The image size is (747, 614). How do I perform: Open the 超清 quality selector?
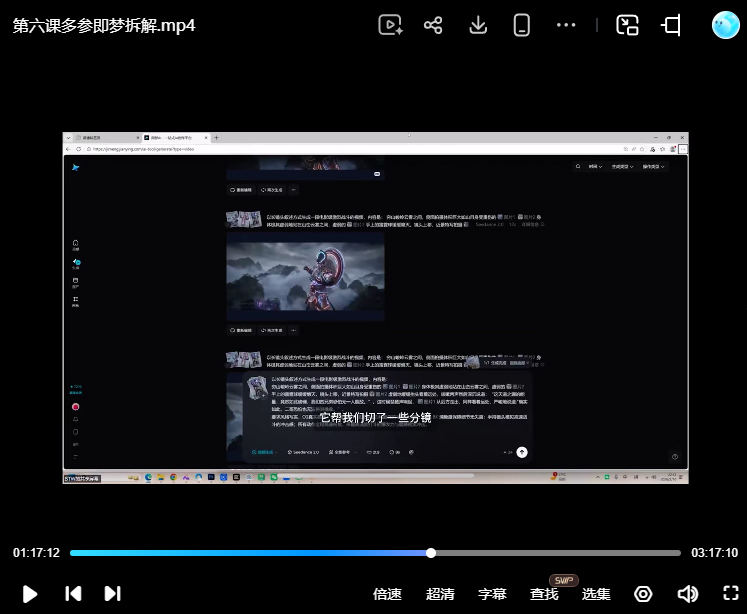point(440,594)
